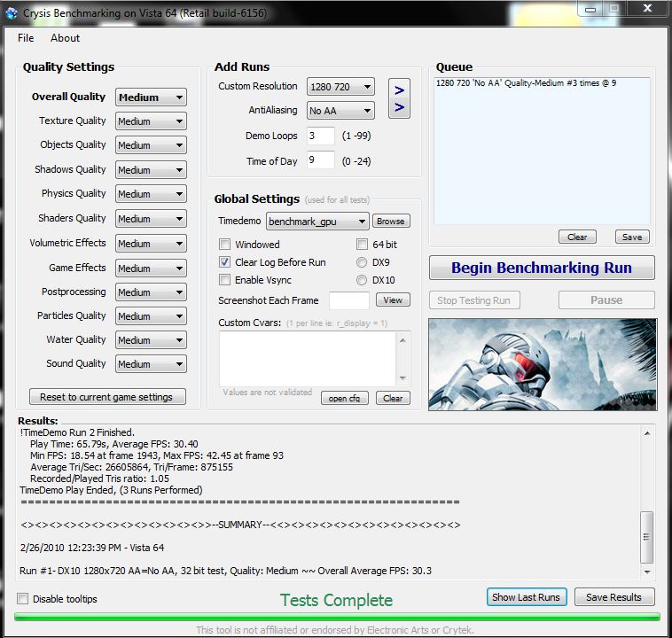Browse for a timedemo file

tap(391, 222)
